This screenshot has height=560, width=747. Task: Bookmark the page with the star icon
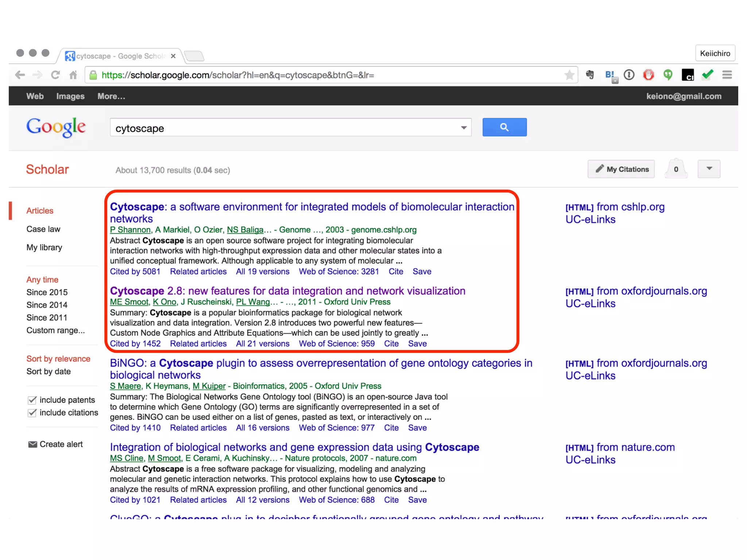[569, 75]
